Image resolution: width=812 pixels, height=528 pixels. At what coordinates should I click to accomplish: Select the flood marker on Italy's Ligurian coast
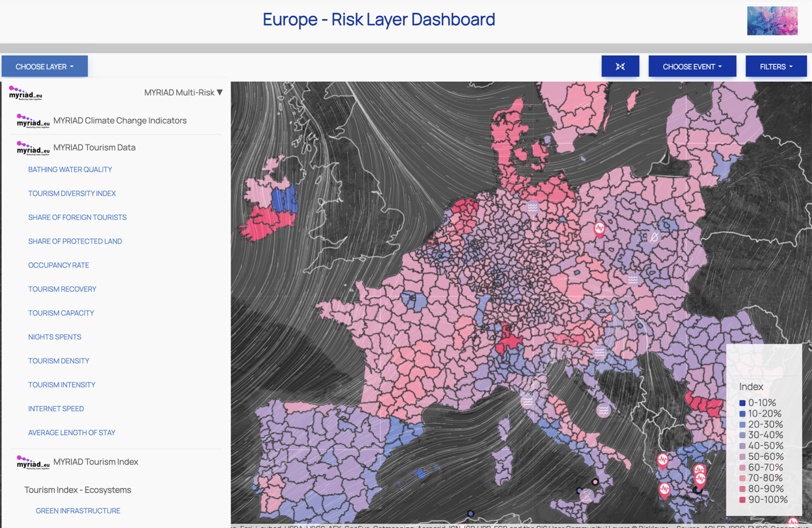[528, 401]
